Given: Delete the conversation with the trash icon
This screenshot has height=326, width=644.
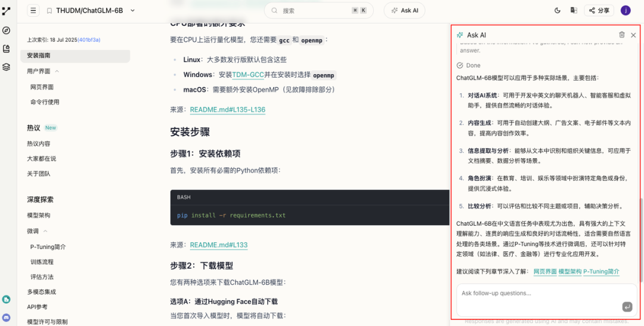Looking at the screenshot, I should tap(622, 35).
